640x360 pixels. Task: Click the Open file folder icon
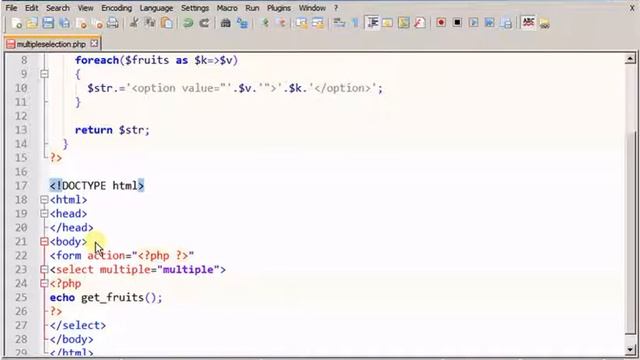tap(32, 23)
